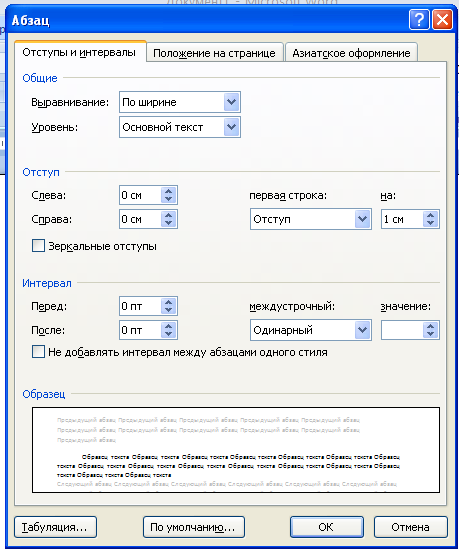
Task: Increase the Слева indent value
Action: (x=168, y=191)
